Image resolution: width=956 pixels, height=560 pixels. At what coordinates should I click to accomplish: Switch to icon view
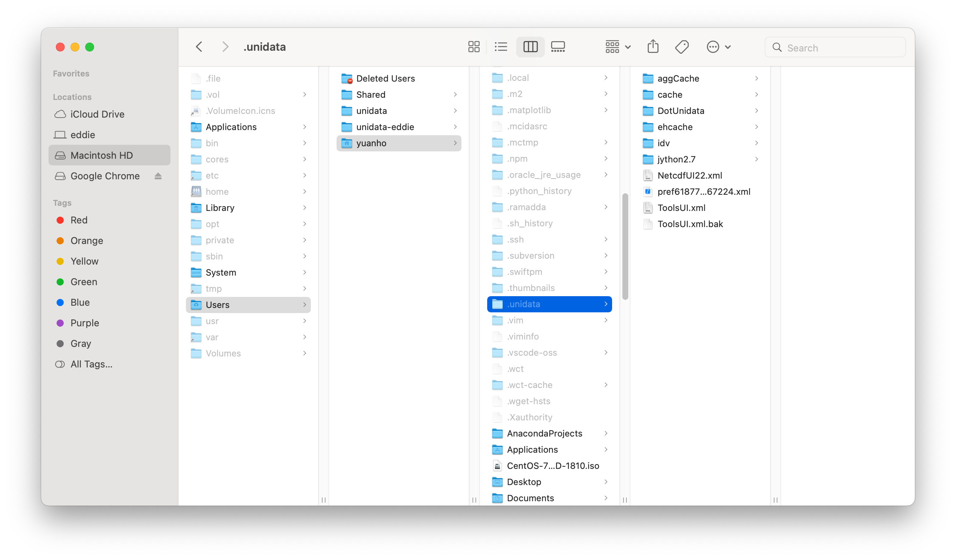tap(474, 47)
